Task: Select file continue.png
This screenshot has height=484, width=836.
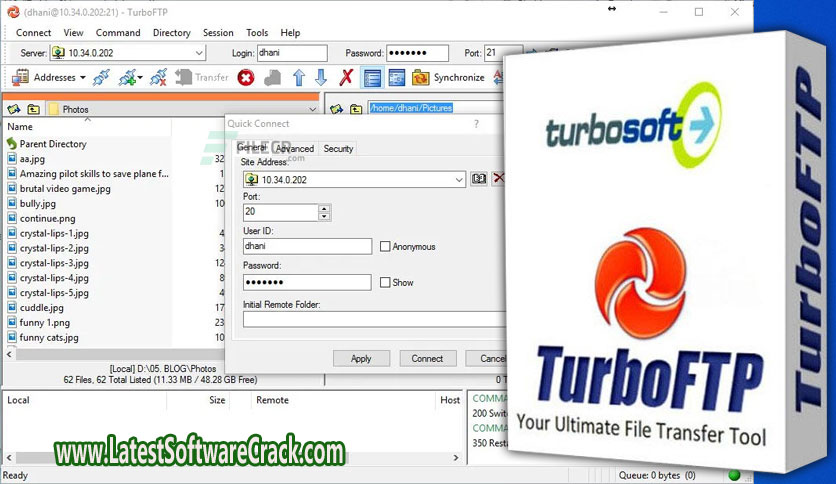Action: coord(47,219)
